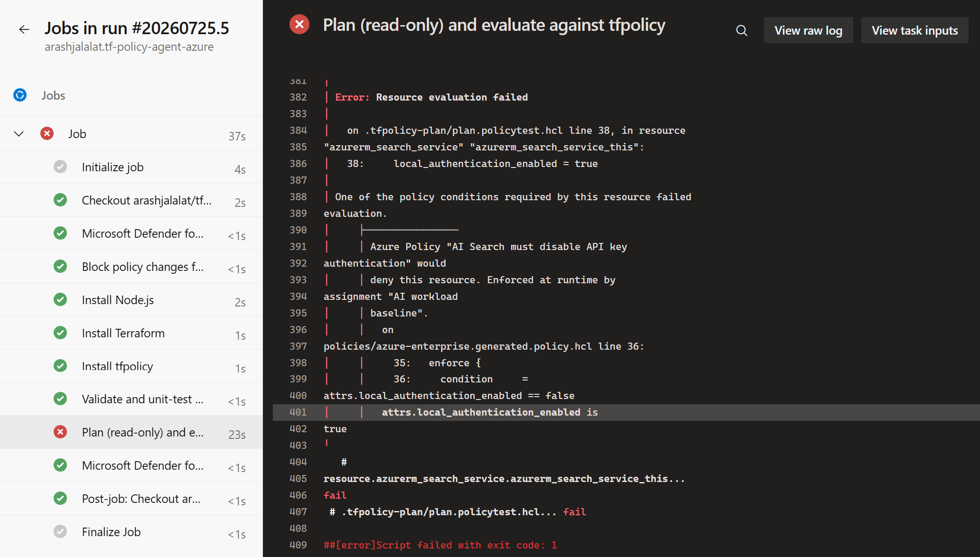Click the Initialize job status icon
The height and width of the screenshot is (557, 980).
[x=60, y=167]
